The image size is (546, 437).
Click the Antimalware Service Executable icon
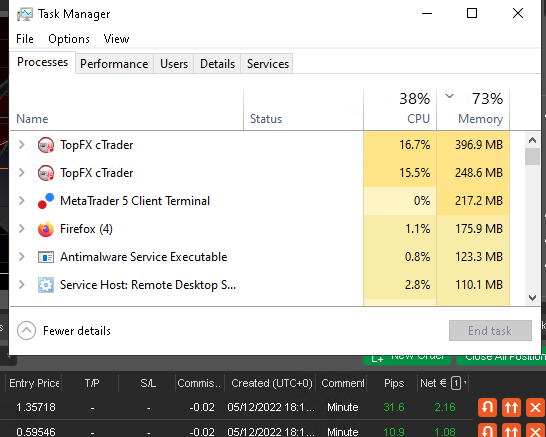tap(46, 257)
